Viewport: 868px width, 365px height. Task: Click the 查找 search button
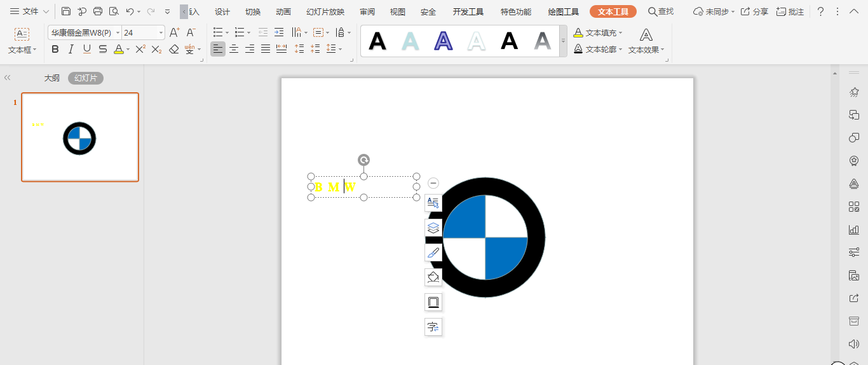pyautogui.click(x=661, y=11)
